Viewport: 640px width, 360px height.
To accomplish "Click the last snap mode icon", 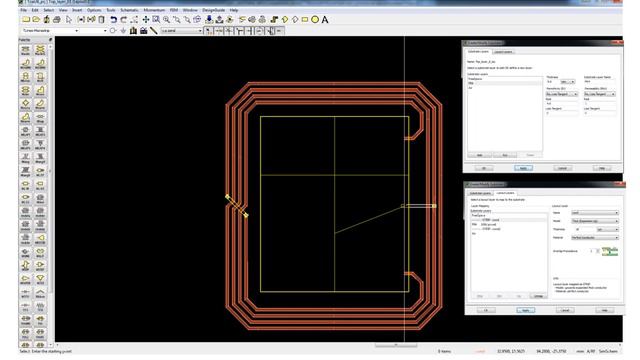I will 280,31.
